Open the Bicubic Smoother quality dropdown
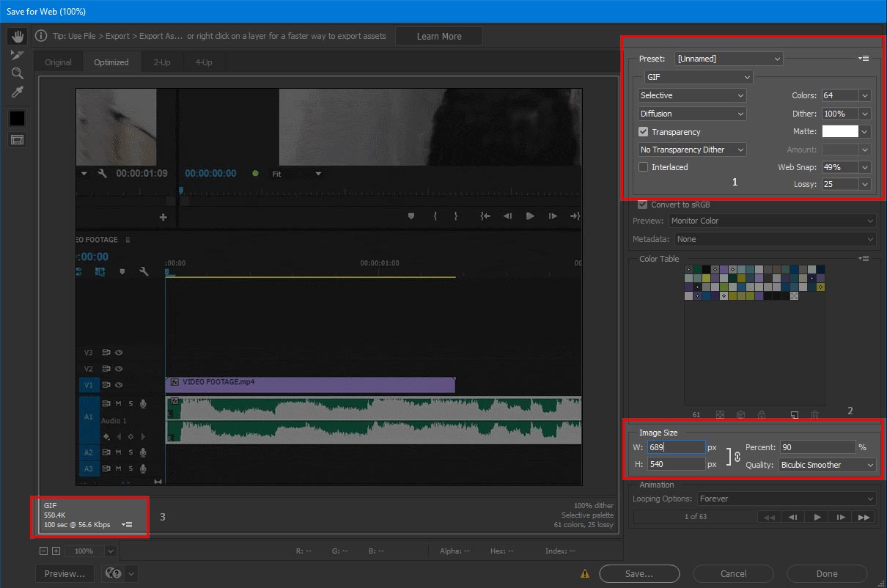 pyautogui.click(x=827, y=465)
